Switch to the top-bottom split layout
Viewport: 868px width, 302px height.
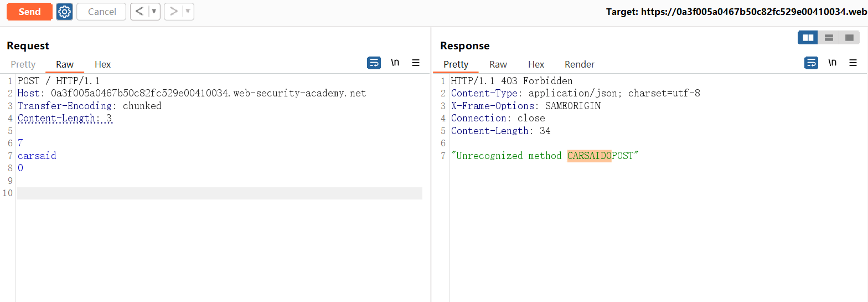point(829,38)
